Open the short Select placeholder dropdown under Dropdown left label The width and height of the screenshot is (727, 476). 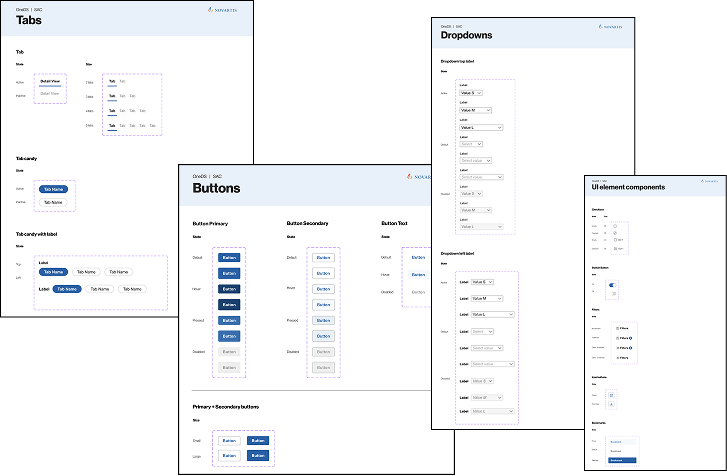[x=482, y=331]
